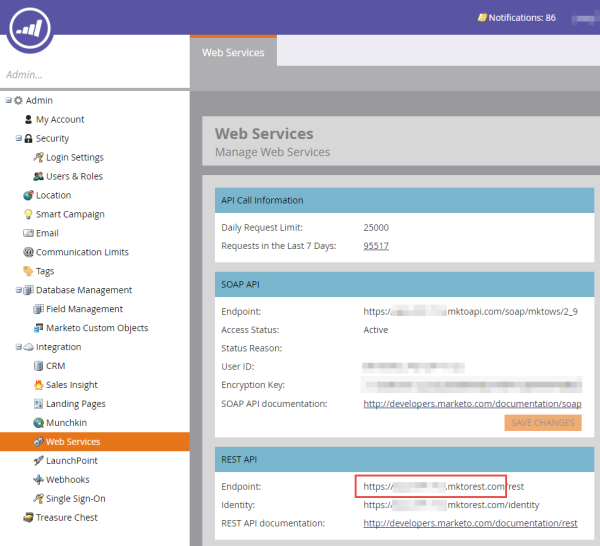The image size is (600, 546).
Task: Collapse the Integration tree node
Action: (x=18, y=347)
